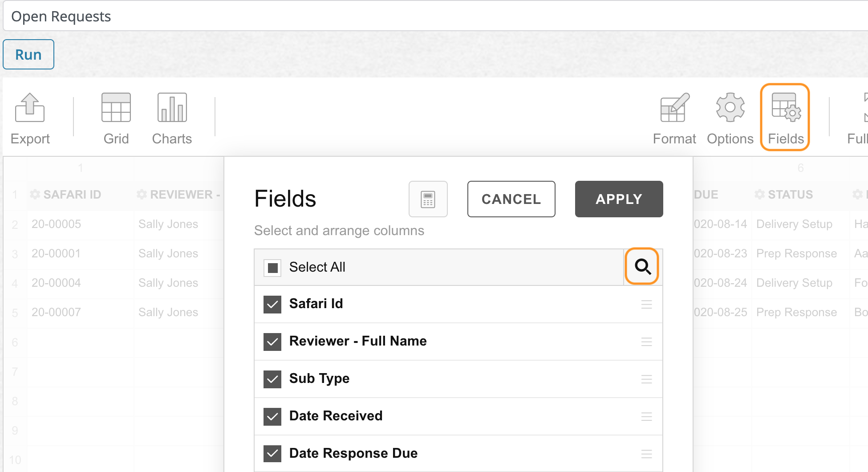Viewport: 868px width, 472px height.
Task: Click the Export toolbar icon
Action: [x=30, y=108]
